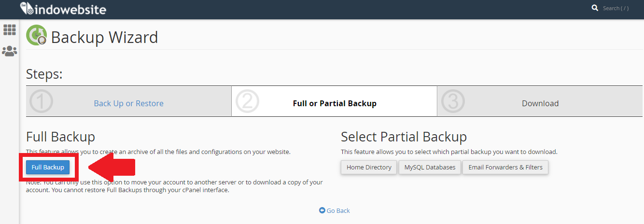Click the step 2 circle number

pyautogui.click(x=247, y=101)
